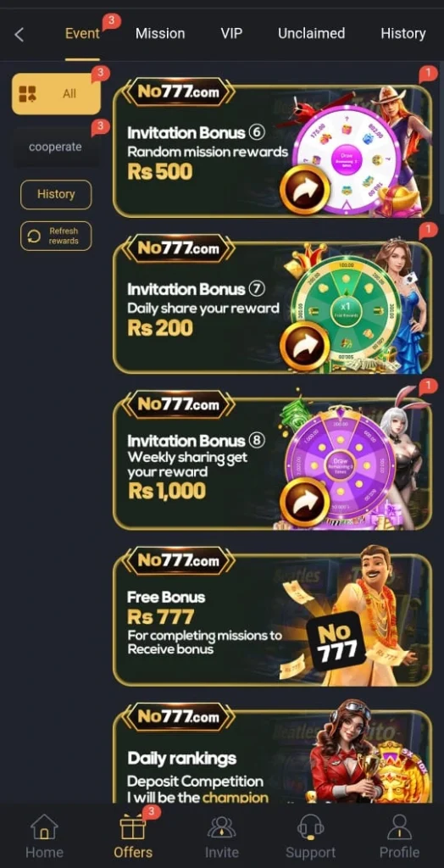This screenshot has width=444, height=868.
Task: Open the Support headset icon
Action: 311,827
